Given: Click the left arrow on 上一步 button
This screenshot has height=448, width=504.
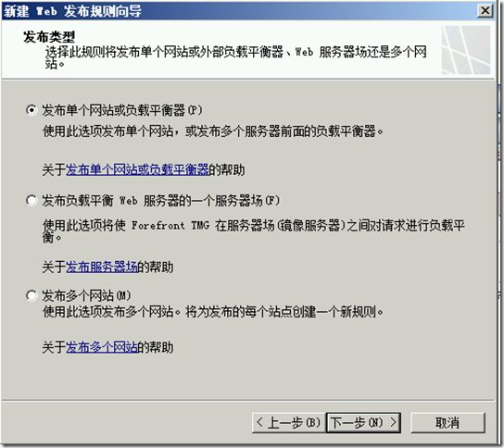Looking at the screenshot, I should click(259, 422).
